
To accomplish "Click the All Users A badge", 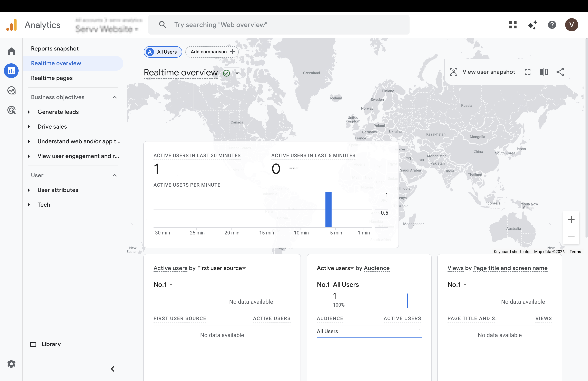I will click(150, 52).
